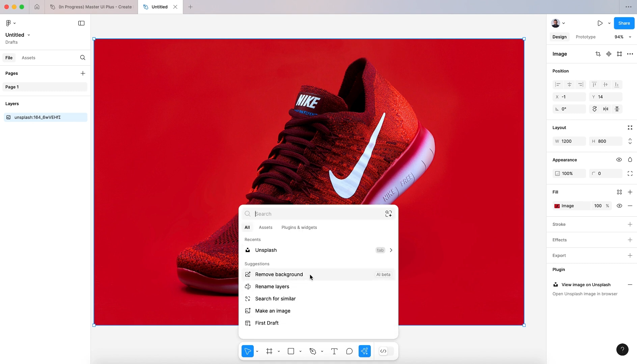Image resolution: width=637 pixels, height=364 pixels.
Task: Select Assets filter in actions menu
Action: (266, 227)
